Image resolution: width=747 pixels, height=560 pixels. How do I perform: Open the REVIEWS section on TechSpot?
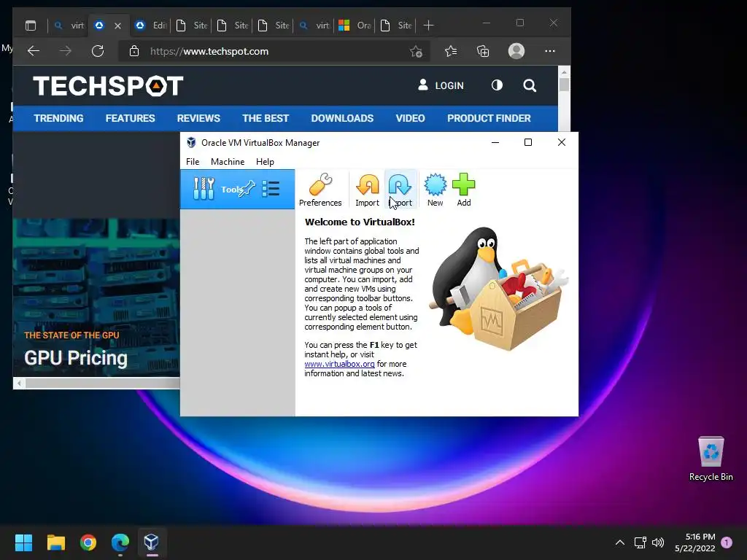coord(198,118)
